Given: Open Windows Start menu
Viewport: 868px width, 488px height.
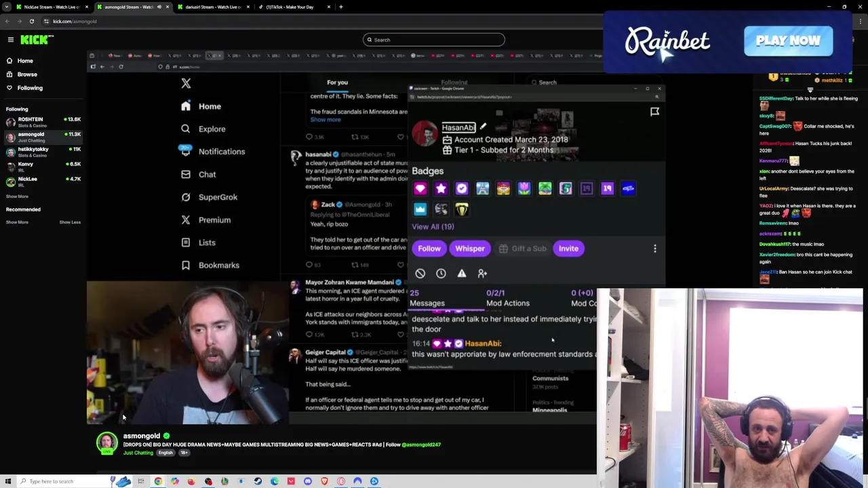Looking at the screenshot, I should [8, 481].
